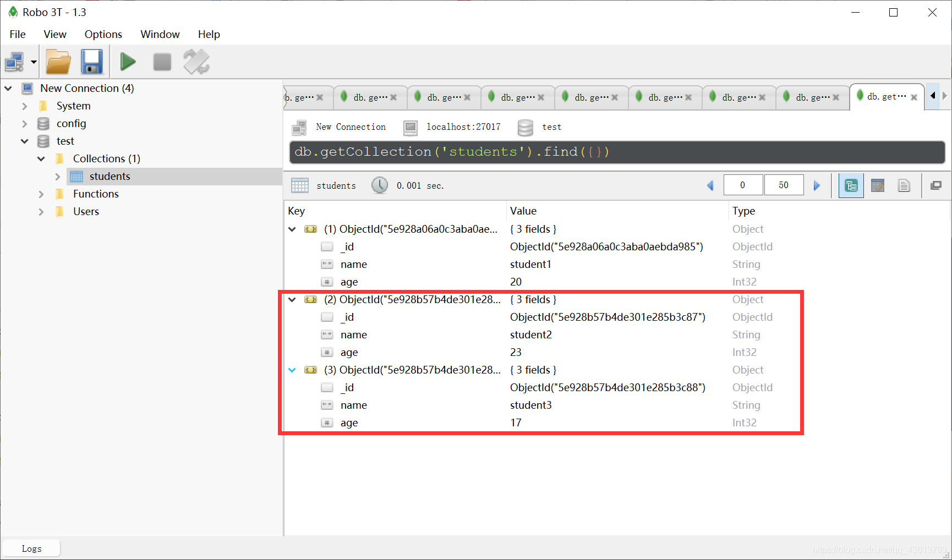
Task: Click the limit field showing 50
Action: pos(784,185)
